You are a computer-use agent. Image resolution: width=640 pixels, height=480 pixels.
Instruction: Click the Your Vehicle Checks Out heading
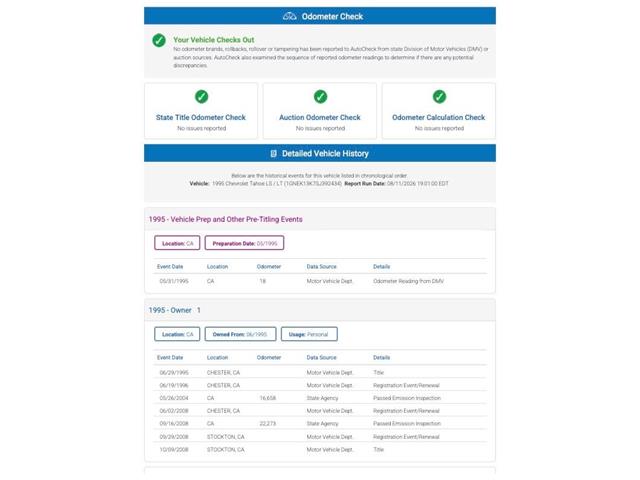click(x=213, y=40)
